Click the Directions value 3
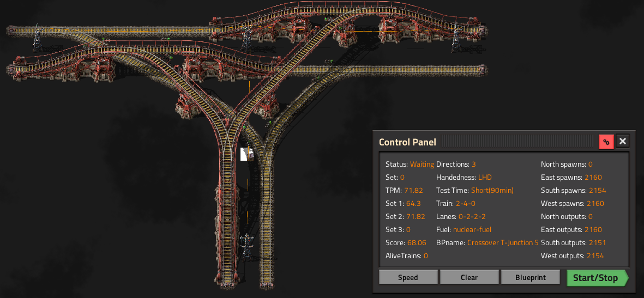The width and height of the screenshot is (644, 298). (x=473, y=164)
